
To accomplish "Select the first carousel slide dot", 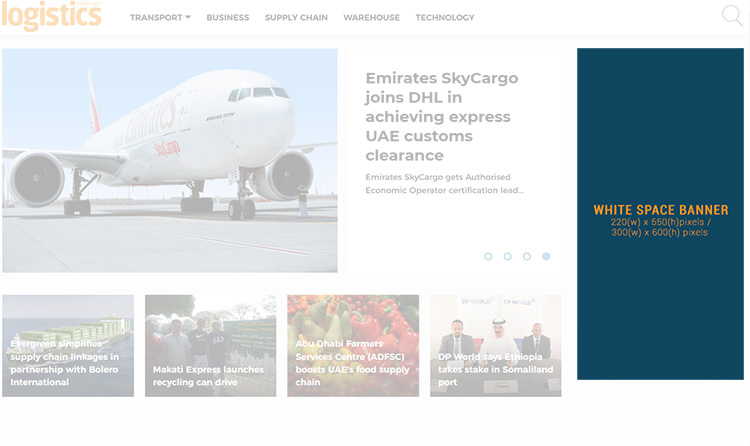I will coord(488,256).
